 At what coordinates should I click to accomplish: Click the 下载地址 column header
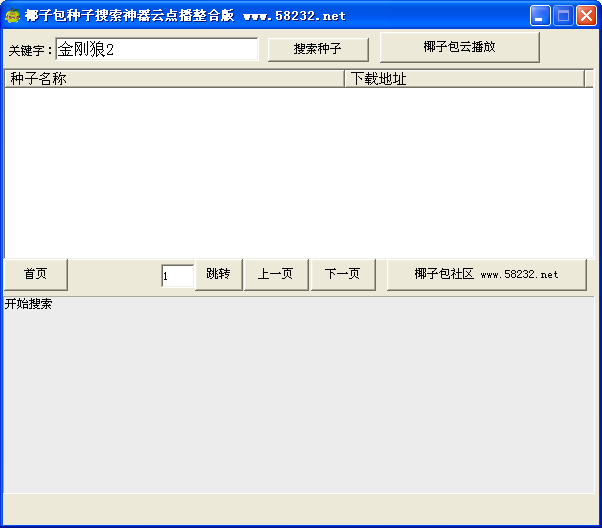point(465,79)
